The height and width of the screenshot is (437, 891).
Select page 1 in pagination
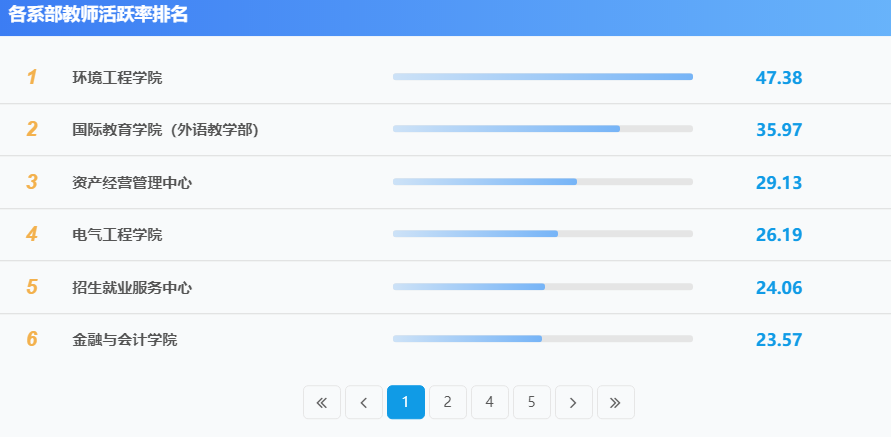click(406, 402)
